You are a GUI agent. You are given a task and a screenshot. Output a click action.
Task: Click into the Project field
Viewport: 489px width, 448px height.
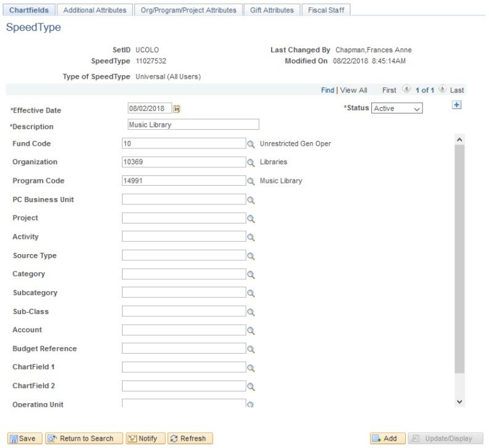184,218
